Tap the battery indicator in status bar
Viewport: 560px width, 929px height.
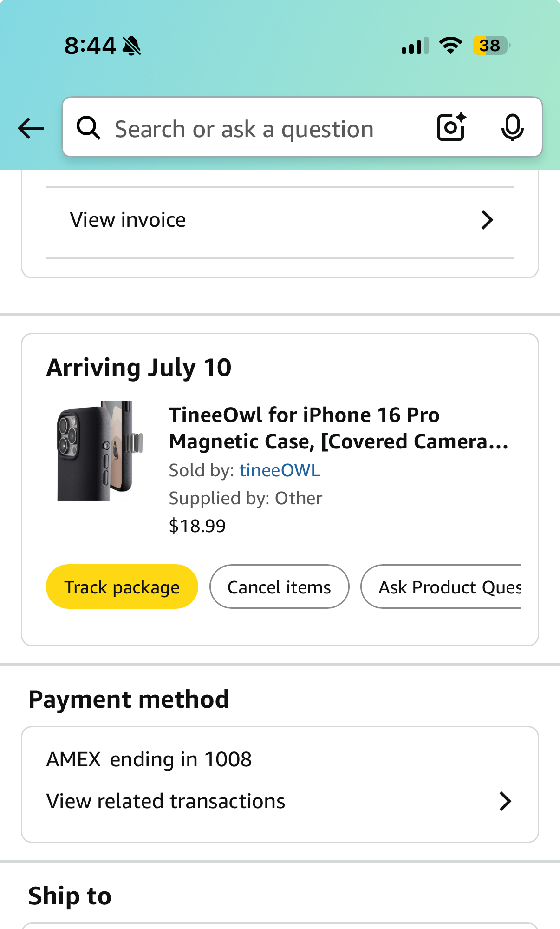click(x=491, y=46)
